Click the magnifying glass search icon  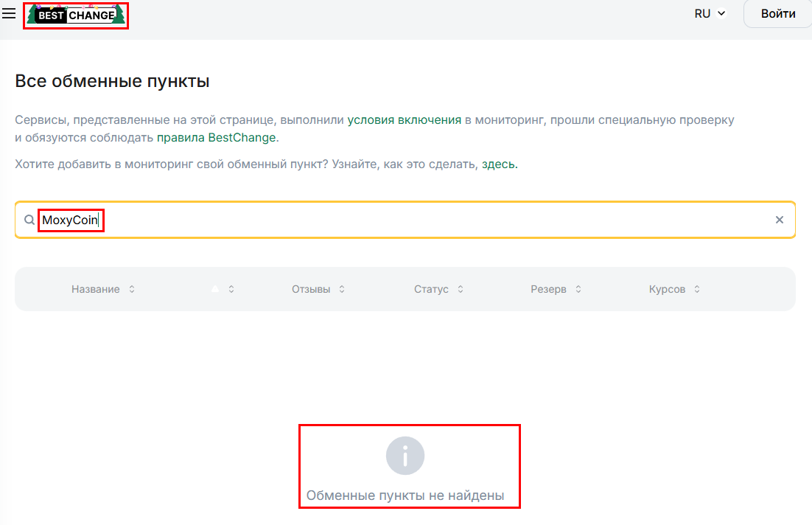(x=29, y=219)
